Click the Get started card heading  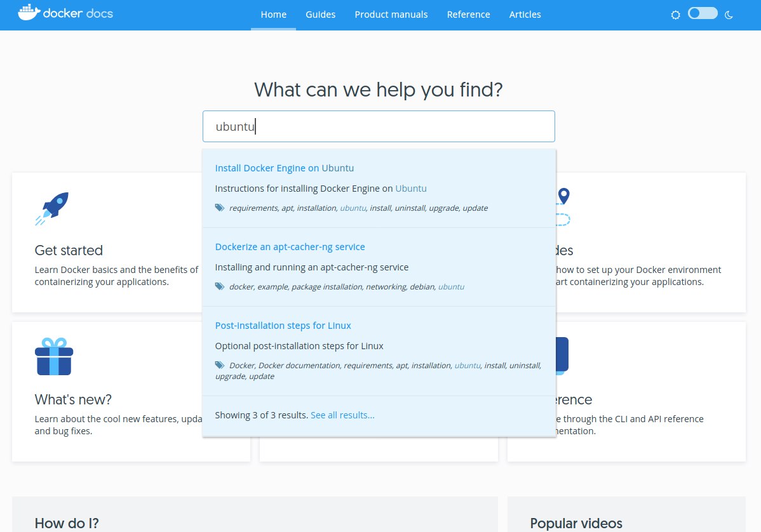69,250
